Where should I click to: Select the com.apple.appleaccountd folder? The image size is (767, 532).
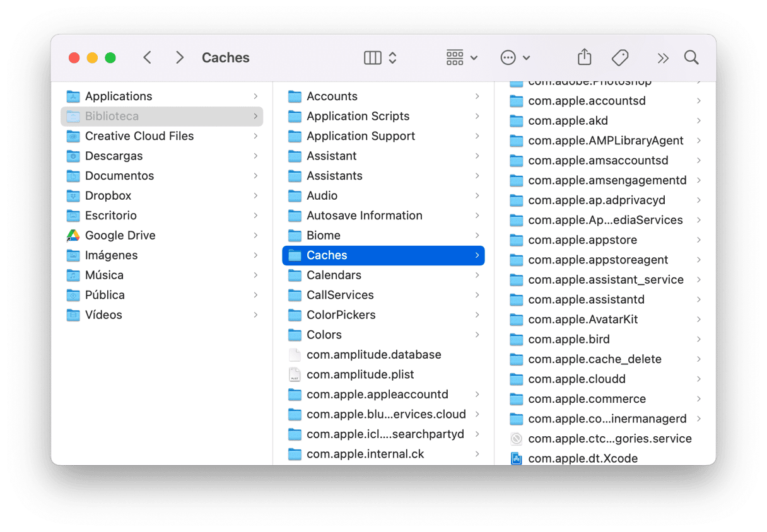[x=384, y=395]
